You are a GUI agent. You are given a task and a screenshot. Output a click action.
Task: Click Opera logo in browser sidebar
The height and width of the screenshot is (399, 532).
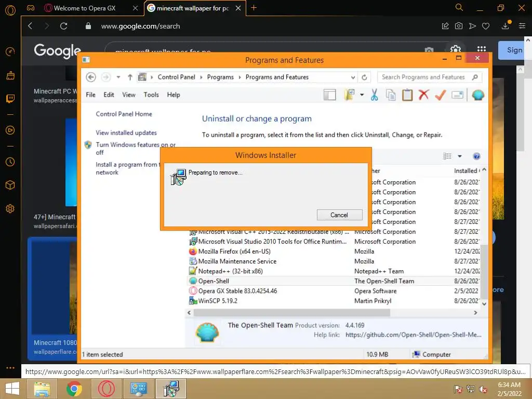pos(10,10)
